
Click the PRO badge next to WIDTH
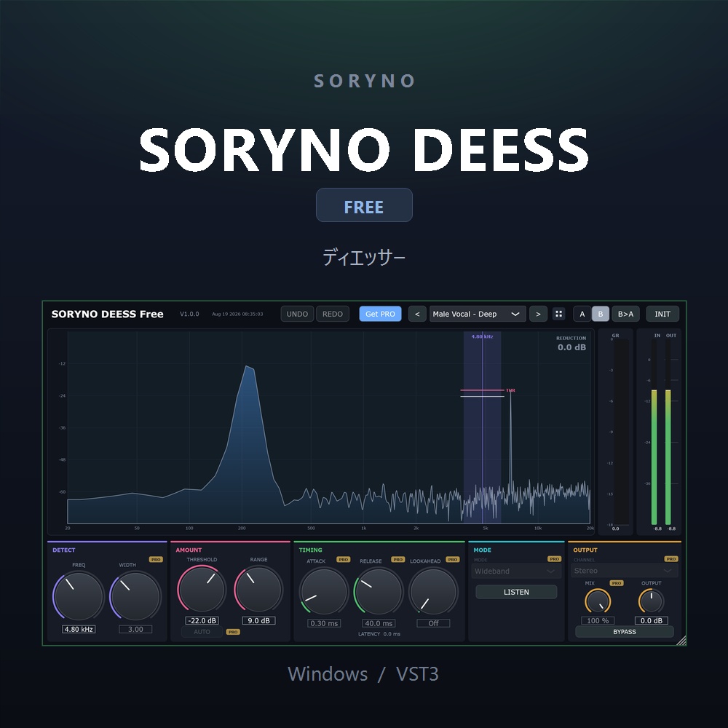[x=156, y=559]
